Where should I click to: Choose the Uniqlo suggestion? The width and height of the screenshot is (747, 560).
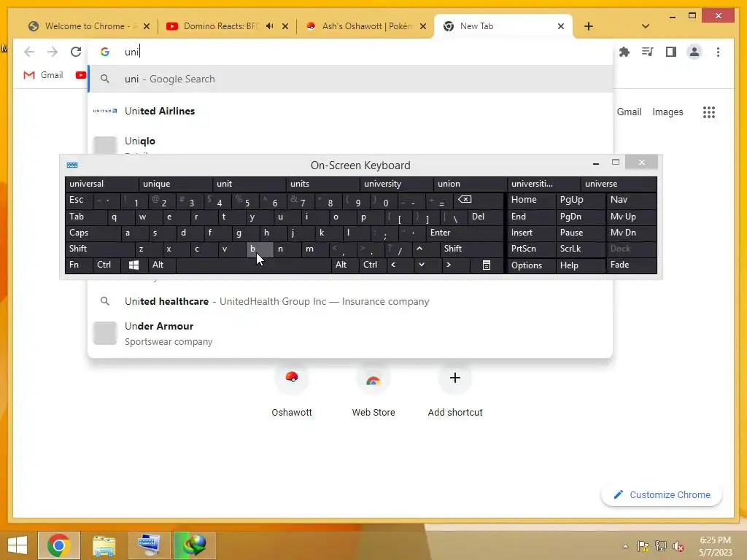coord(350,141)
